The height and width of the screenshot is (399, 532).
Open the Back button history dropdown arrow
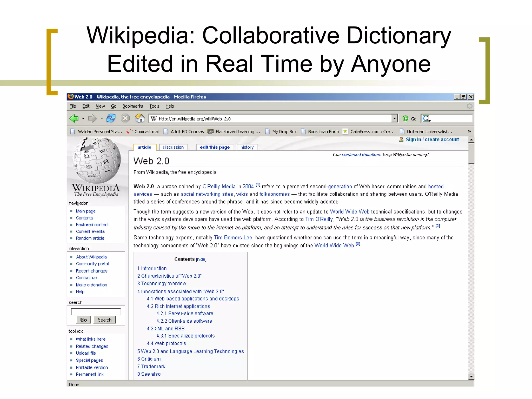pos(83,119)
